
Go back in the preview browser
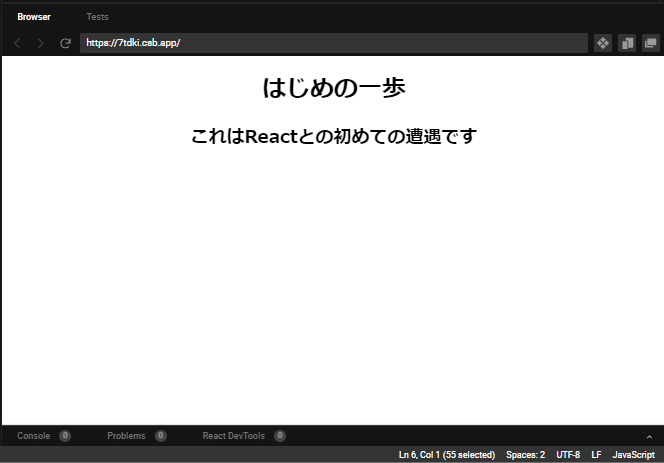tap(17, 43)
